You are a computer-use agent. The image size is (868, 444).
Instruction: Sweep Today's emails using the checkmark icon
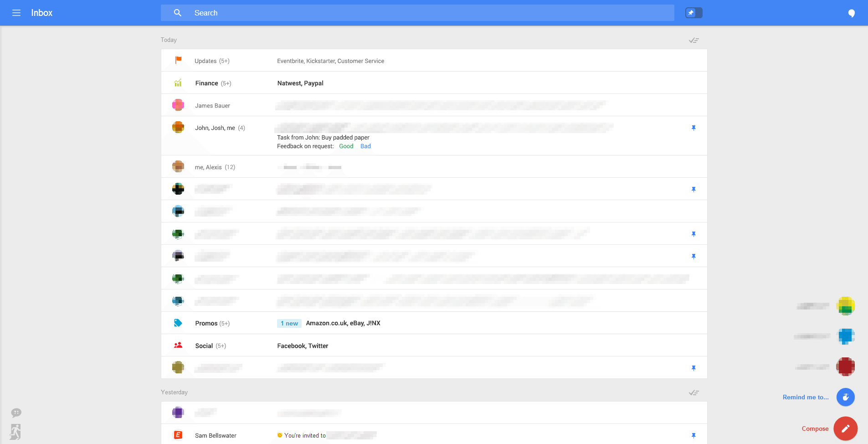click(x=693, y=40)
